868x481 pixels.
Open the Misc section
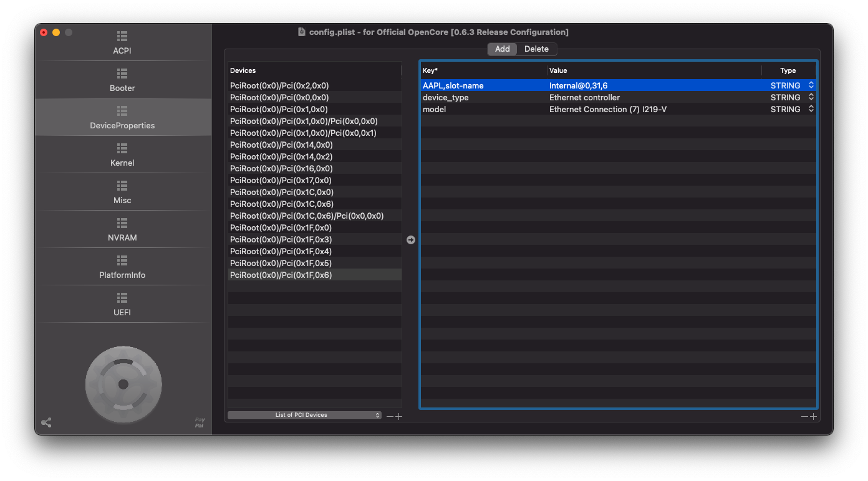[122, 193]
